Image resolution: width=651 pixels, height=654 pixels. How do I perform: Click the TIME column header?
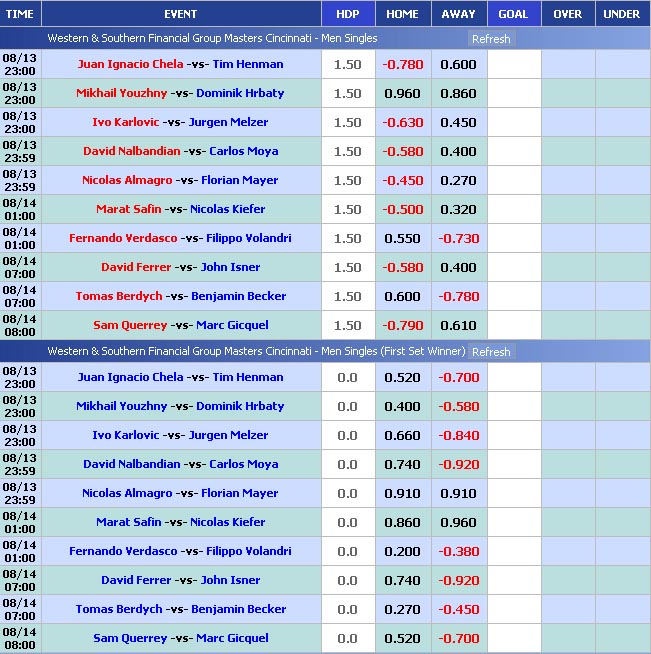click(20, 14)
